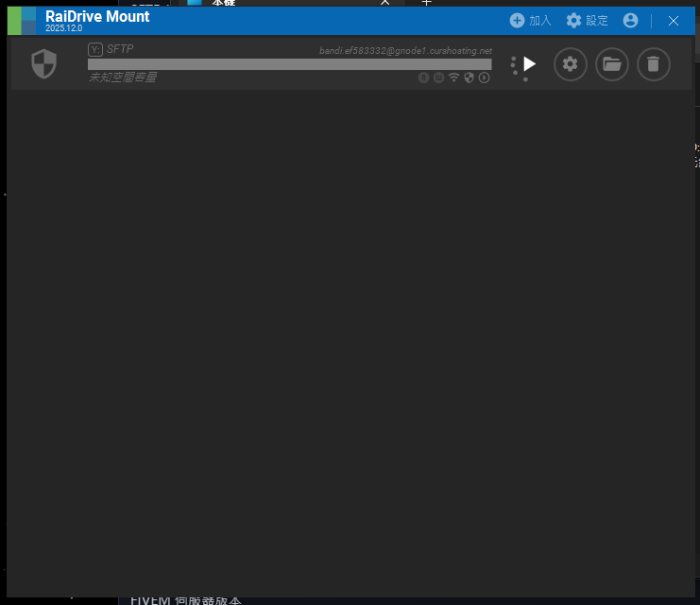This screenshot has height=605, width=700.
Task: Click the drive capacity progress bar
Action: click(x=289, y=64)
